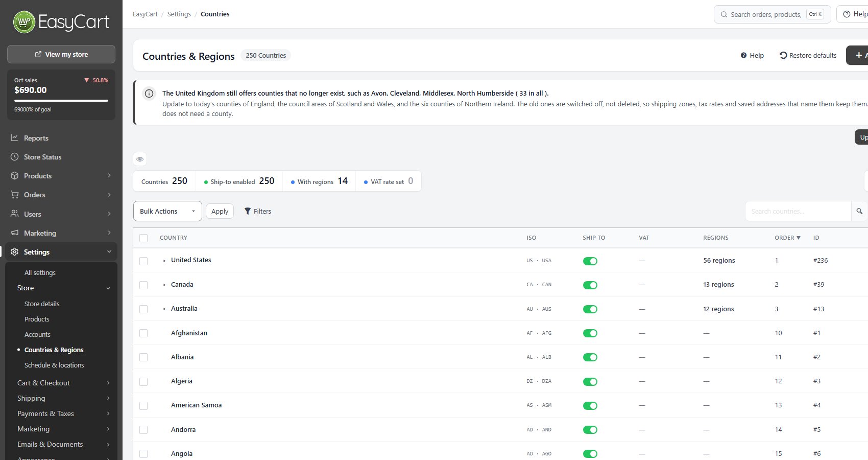Open the Bulk Actions dropdown
Image resolution: width=868 pixels, height=460 pixels.
[167, 211]
